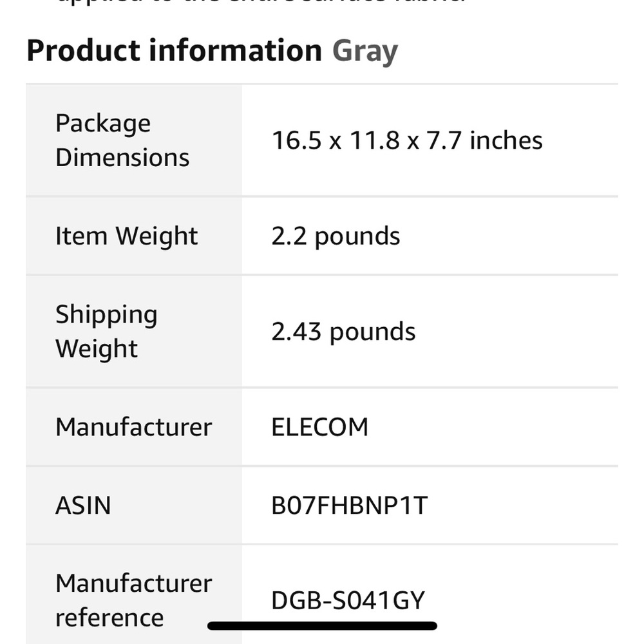This screenshot has width=644, height=644.
Task: Click the "ASIN" row label
Action: pyautogui.click(x=83, y=506)
